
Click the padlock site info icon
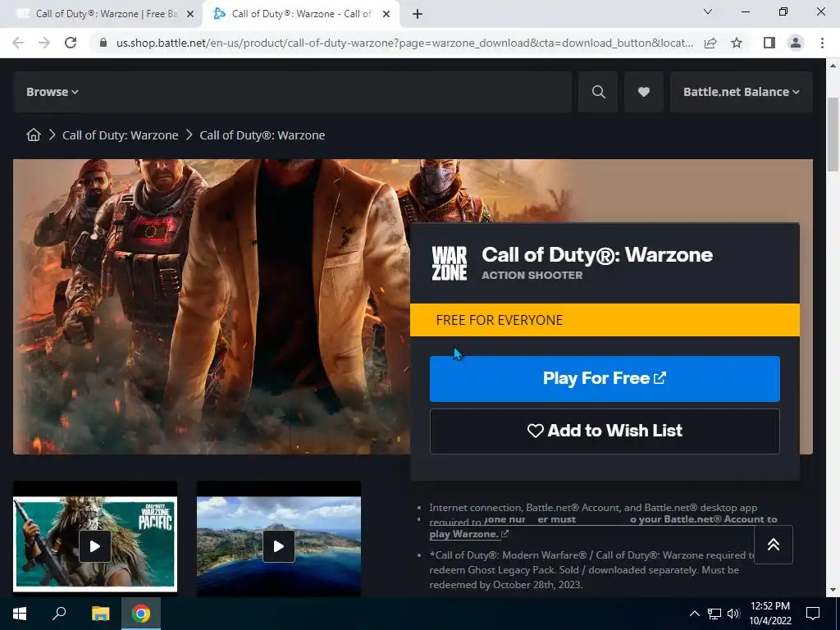click(x=103, y=43)
